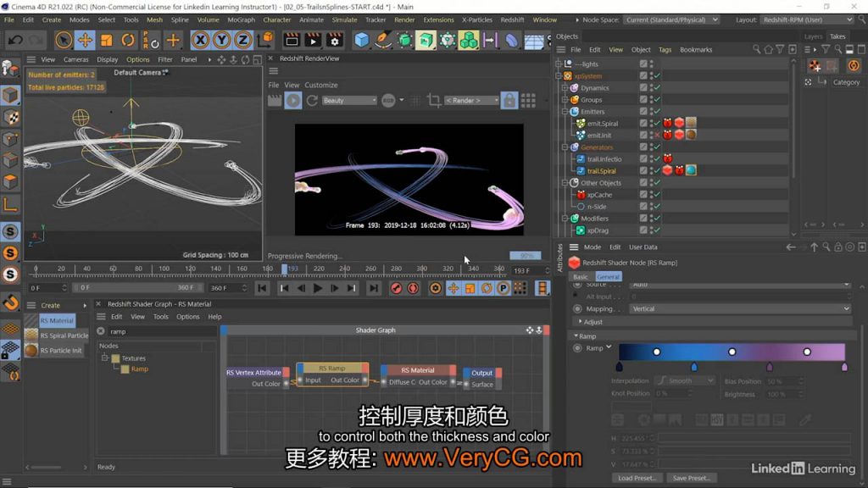Open the Layout dropdown
The height and width of the screenshot is (488, 868).
click(x=807, y=19)
